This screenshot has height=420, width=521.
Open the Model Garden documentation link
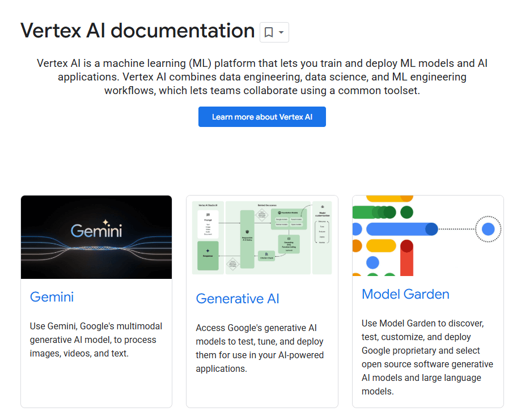[405, 294]
